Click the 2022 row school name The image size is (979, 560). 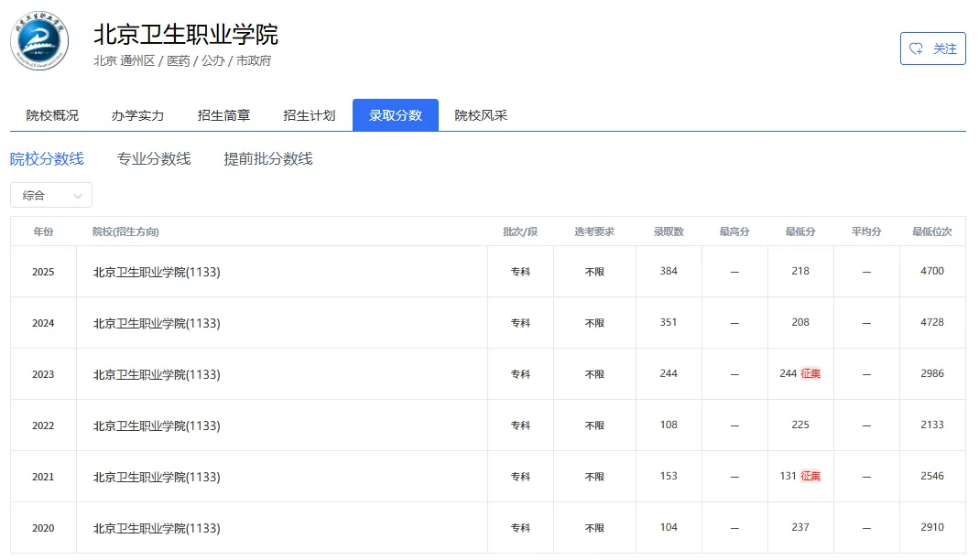(x=157, y=425)
